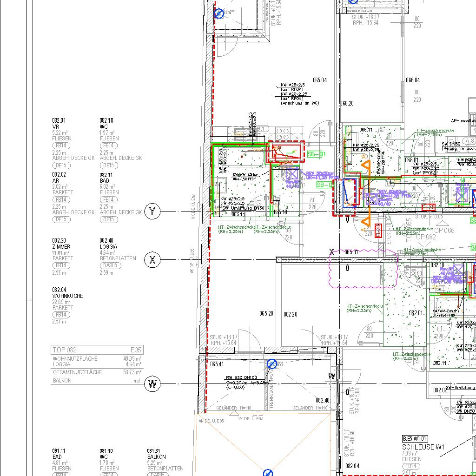Click the vertical red EI-30 tag

click(378, 231)
